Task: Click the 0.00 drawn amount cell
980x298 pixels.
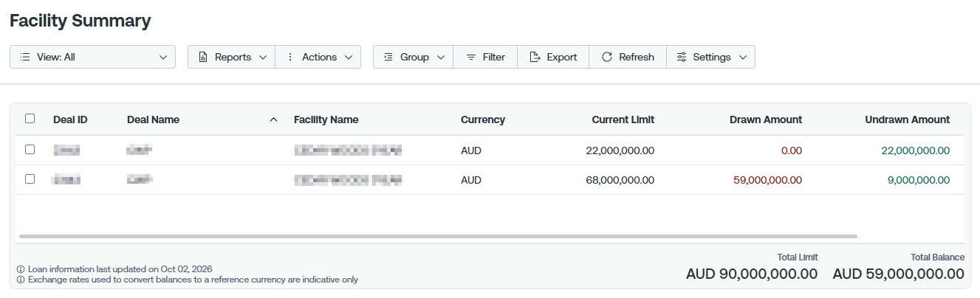Action: coord(792,150)
